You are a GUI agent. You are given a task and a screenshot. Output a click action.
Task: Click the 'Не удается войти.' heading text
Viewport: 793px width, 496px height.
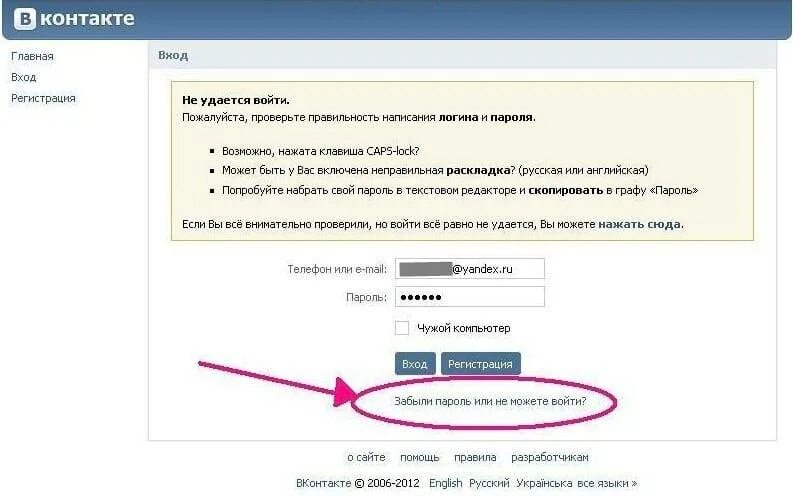(236, 100)
